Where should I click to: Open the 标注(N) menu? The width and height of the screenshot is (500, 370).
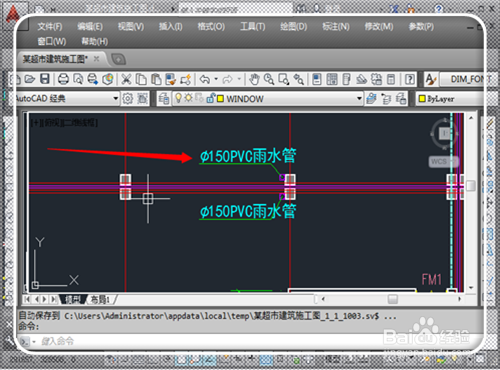(x=336, y=27)
